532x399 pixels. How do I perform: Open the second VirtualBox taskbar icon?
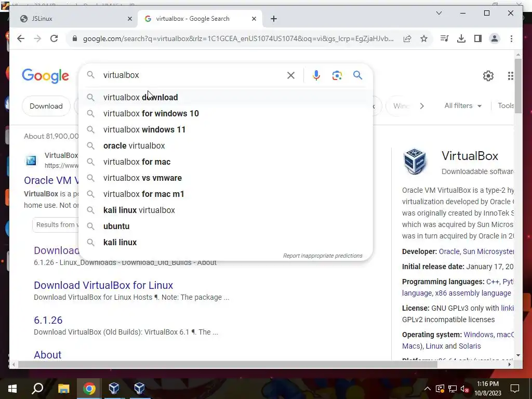pyautogui.click(x=139, y=389)
